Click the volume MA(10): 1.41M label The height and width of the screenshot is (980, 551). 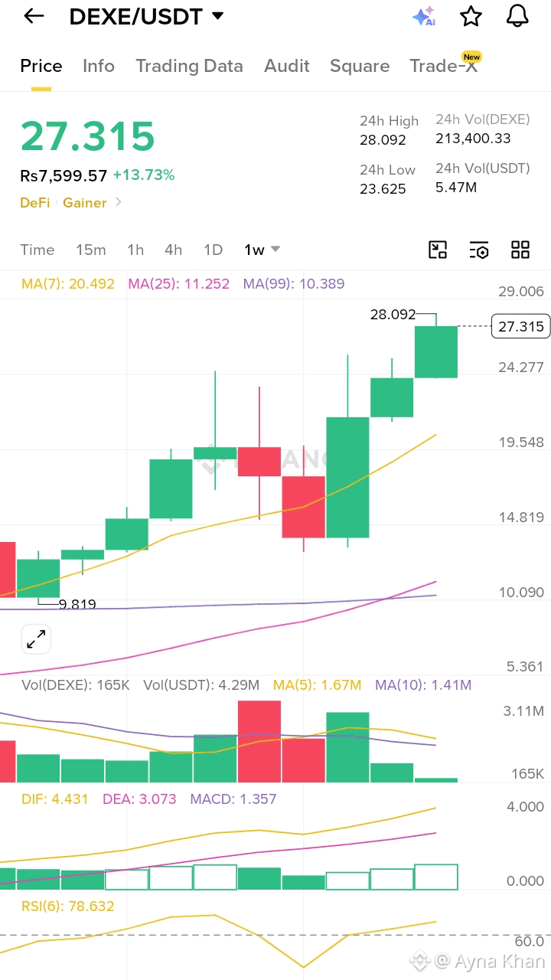(423, 685)
